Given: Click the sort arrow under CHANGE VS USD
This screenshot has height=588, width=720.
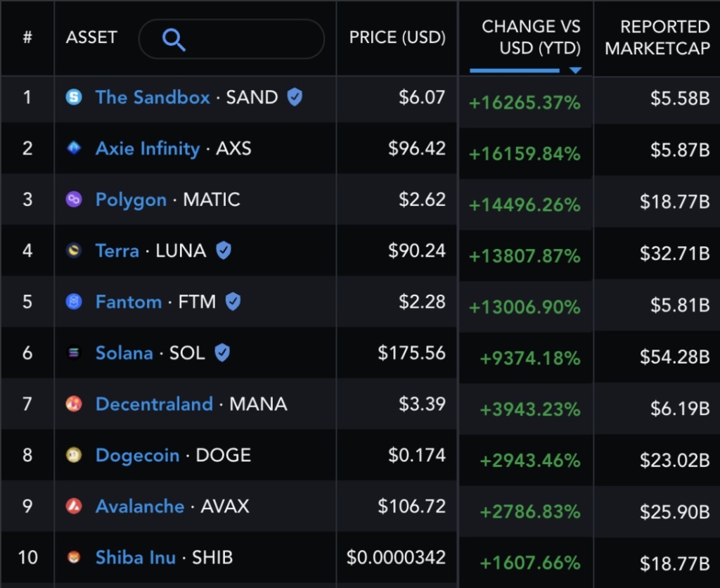Looking at the screenshot, I should (575, 70).
